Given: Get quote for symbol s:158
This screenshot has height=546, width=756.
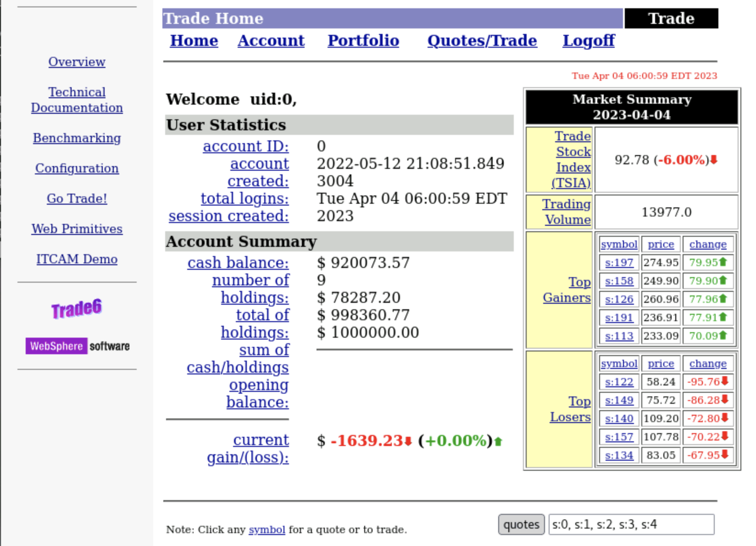Looking at the screenshot, I should tap(619, 281).
